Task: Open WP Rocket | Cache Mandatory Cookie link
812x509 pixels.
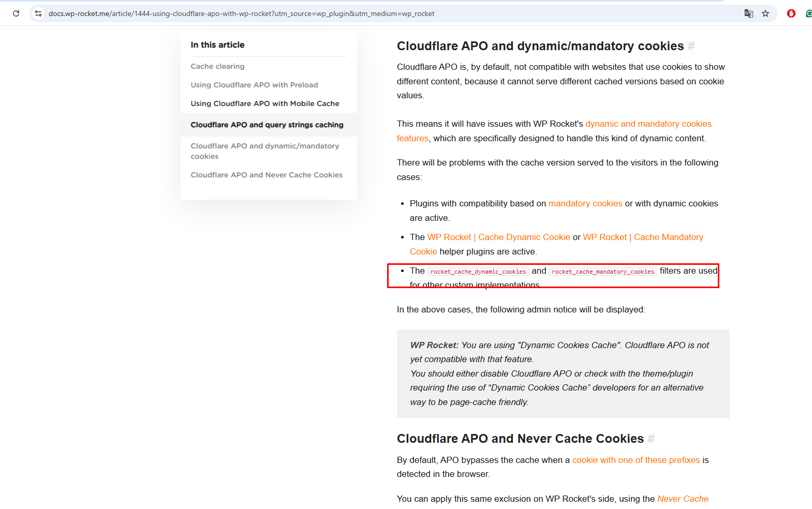Action: pyautogui.click(x=643, y=237)
